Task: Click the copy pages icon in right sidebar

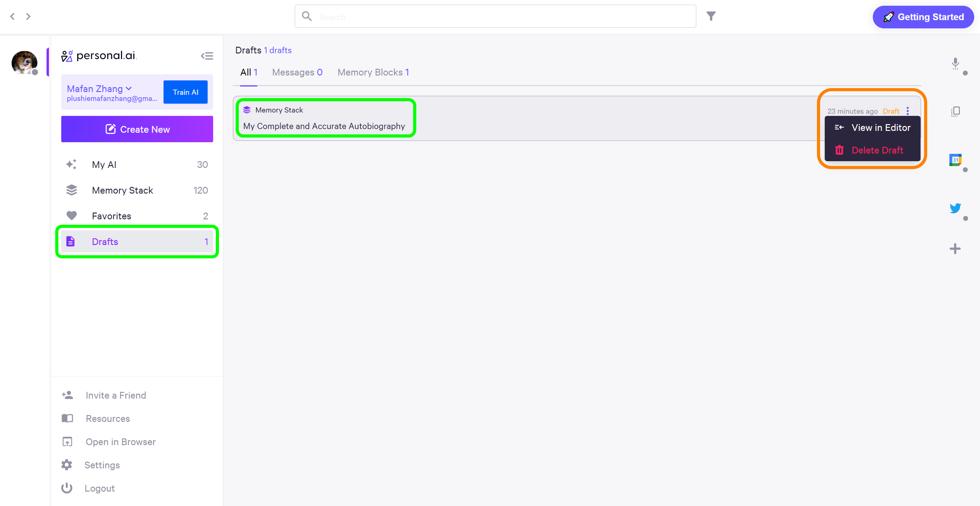Action: 955,111
